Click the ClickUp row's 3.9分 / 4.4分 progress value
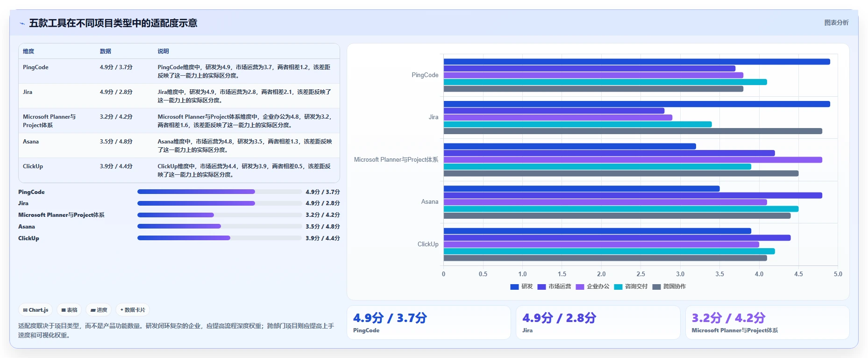Image resolution: width=868 pixels, height=358 pixels. point(323,238)
